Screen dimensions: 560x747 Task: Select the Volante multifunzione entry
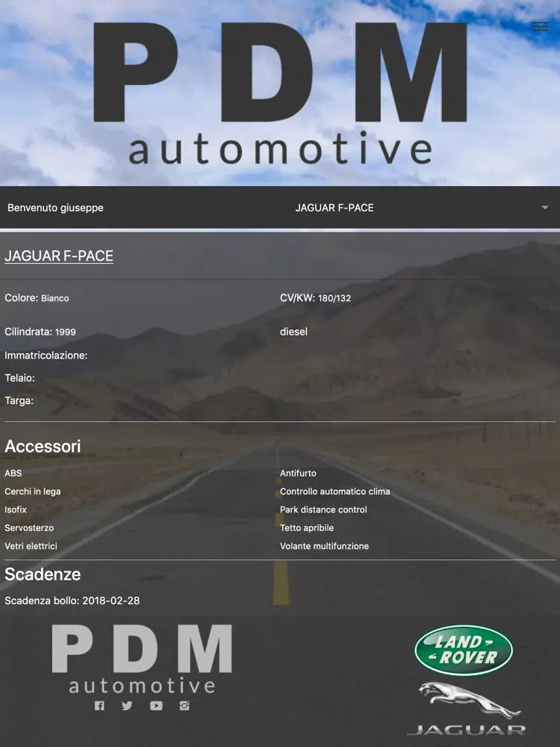click(324, 546)
